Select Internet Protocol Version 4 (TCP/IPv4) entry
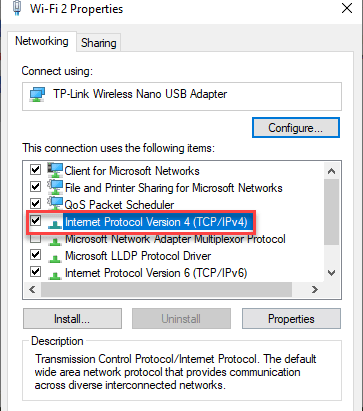Screen dimensions: 363x411 [156, 222]
